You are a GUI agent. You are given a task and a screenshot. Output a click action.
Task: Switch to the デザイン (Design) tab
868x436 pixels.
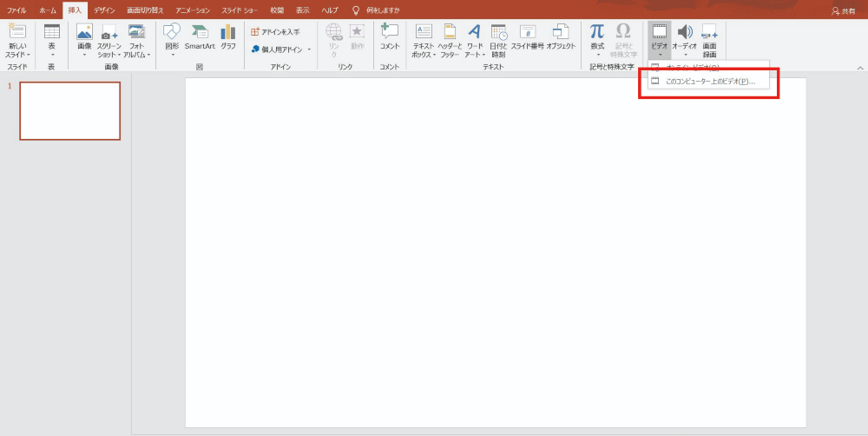(x=104, y=10)
